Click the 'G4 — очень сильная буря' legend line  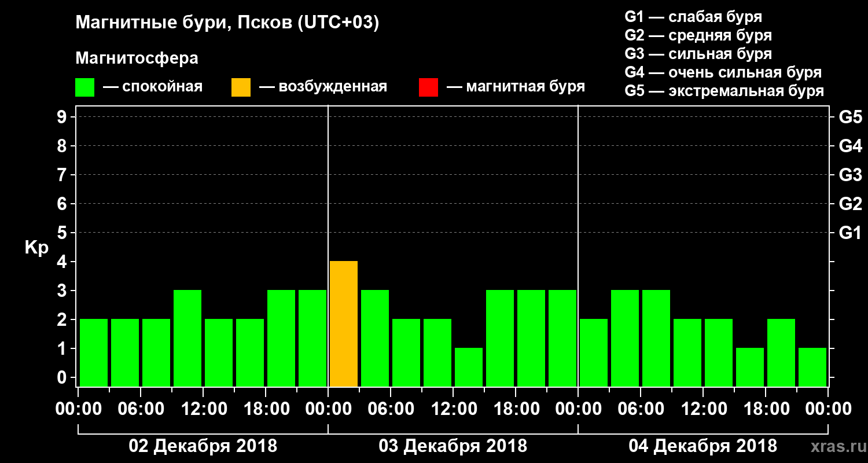coord(723,72)
